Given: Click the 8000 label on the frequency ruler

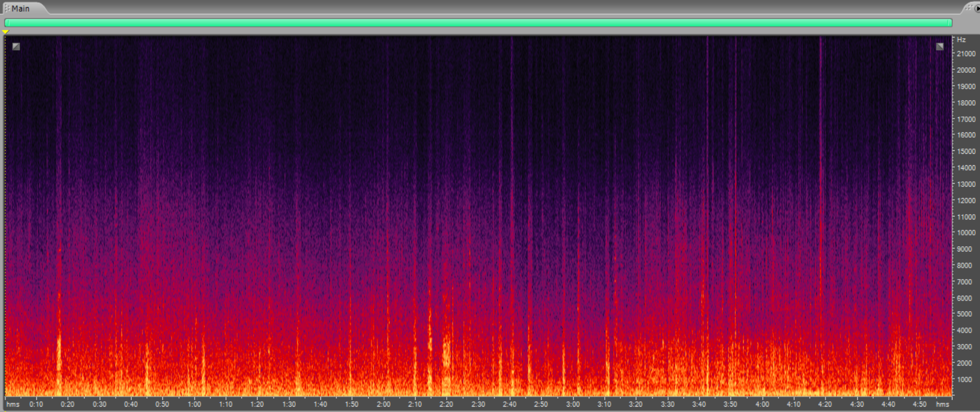Looking at the screenshot, I should pyautogui.click(x=964, y=265).
